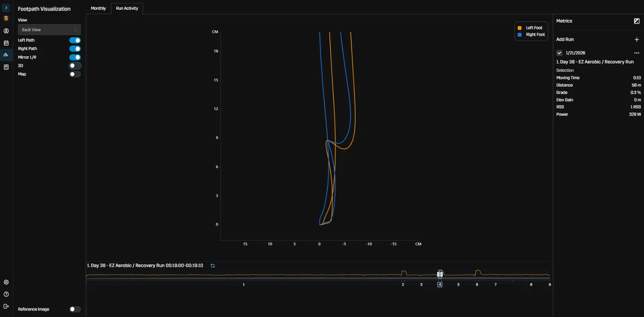
Task: Select lap marker 6 on the timeline
Action: click(x=477, y=285)
